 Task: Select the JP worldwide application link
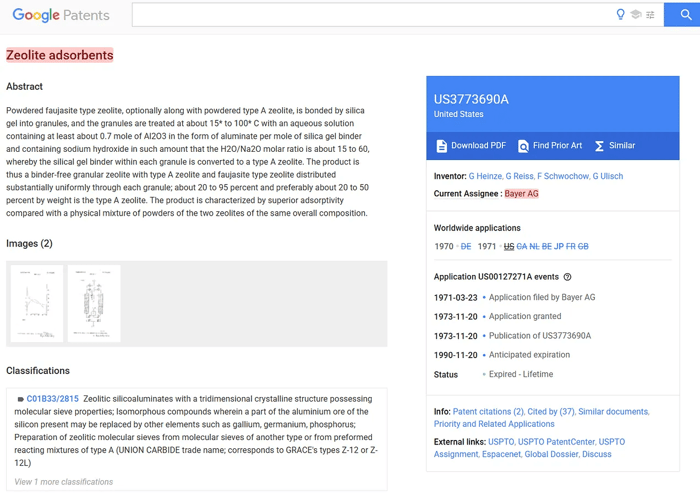point(559,246)
